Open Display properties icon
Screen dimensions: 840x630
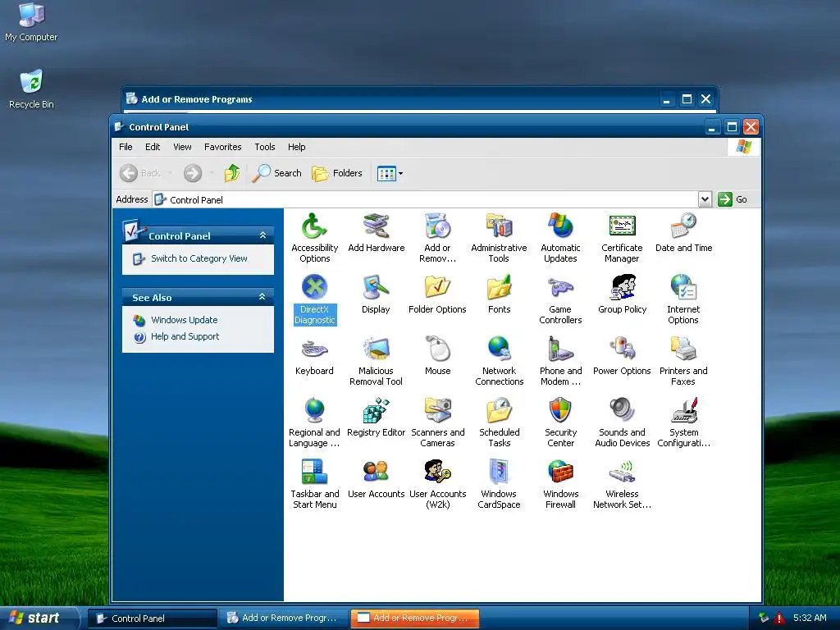coord(376,294)
